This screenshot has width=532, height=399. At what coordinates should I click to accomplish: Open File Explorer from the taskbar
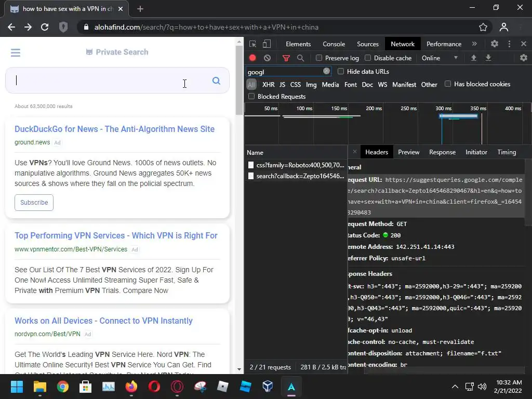(39, 387)
